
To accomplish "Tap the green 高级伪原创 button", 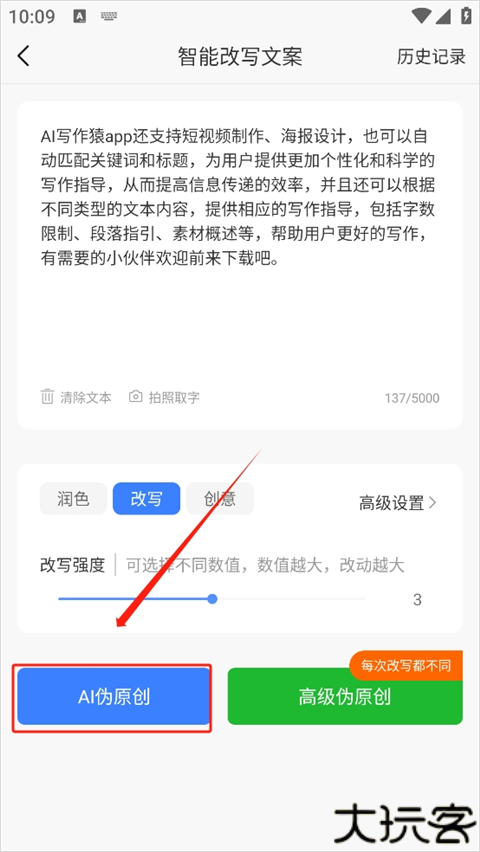I will [345, 697].
